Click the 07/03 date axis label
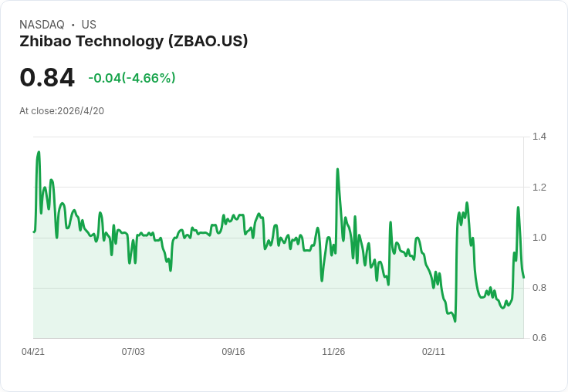Viewport: 568px width, 392px height. click(133, 352)
